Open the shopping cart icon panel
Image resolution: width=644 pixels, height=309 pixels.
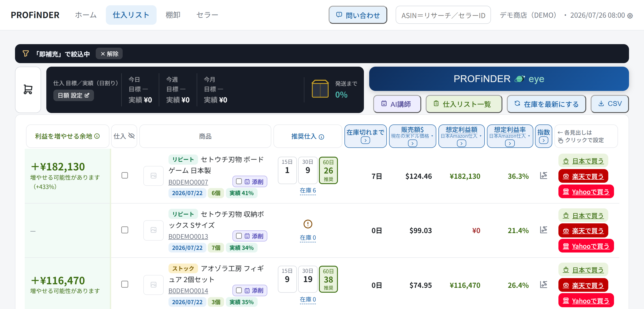point(28,90)
